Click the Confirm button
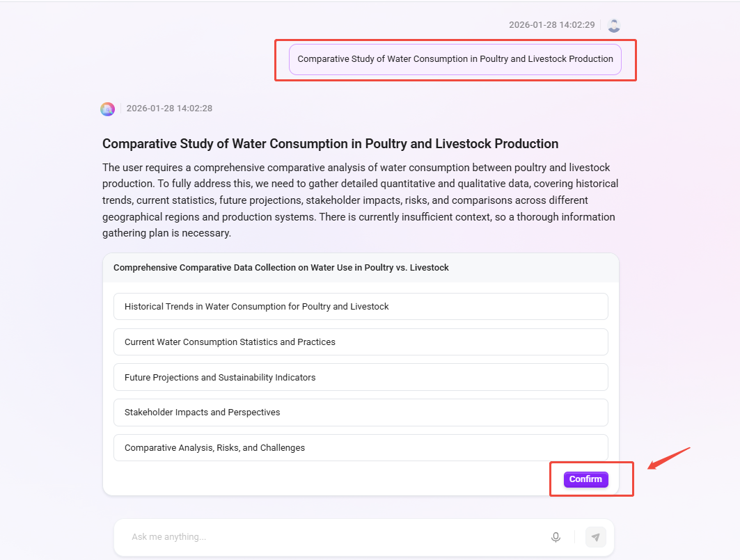Viewport: 740px width, 560px height. point(585,479)
